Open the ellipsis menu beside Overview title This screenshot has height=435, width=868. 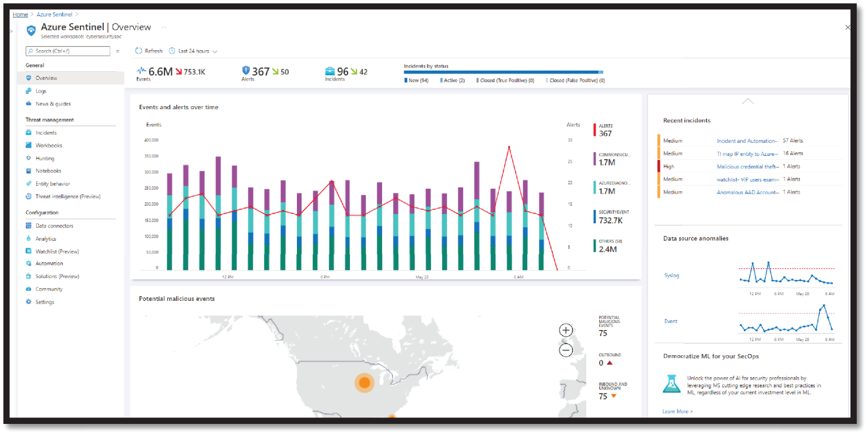164,27
